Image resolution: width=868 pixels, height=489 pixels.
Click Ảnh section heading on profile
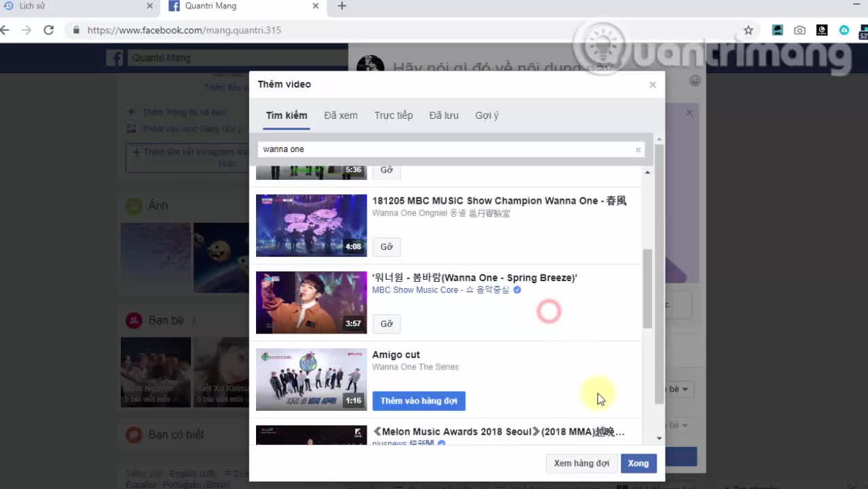pos(158,205)
